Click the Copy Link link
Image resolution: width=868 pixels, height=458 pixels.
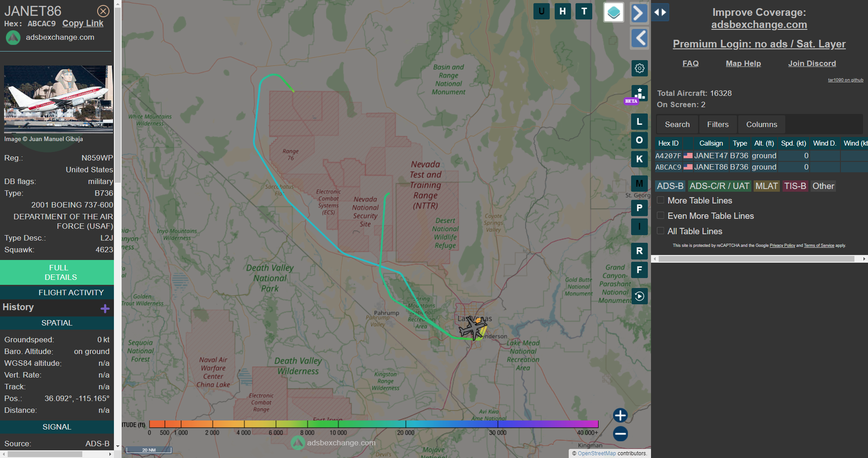coord(83,23)
